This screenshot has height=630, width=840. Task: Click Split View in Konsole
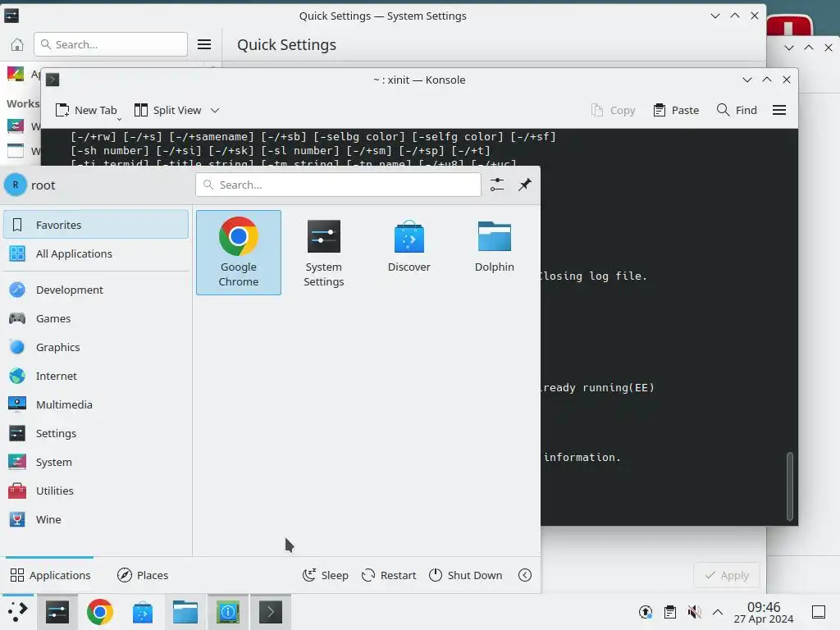[x=167, y=111]
